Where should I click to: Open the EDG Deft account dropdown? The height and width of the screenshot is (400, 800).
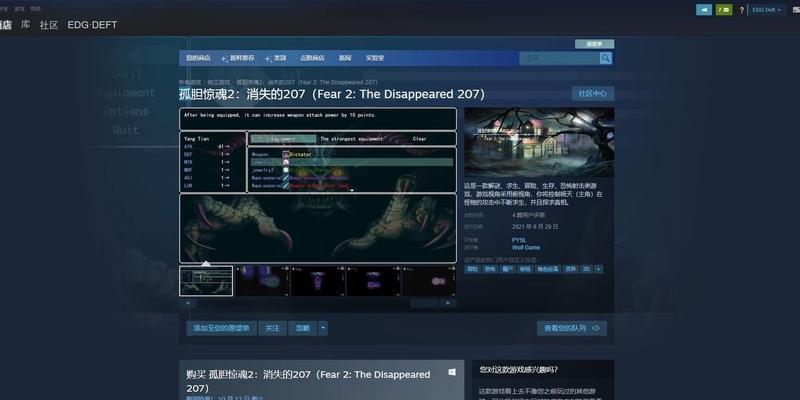click(766, 10)
